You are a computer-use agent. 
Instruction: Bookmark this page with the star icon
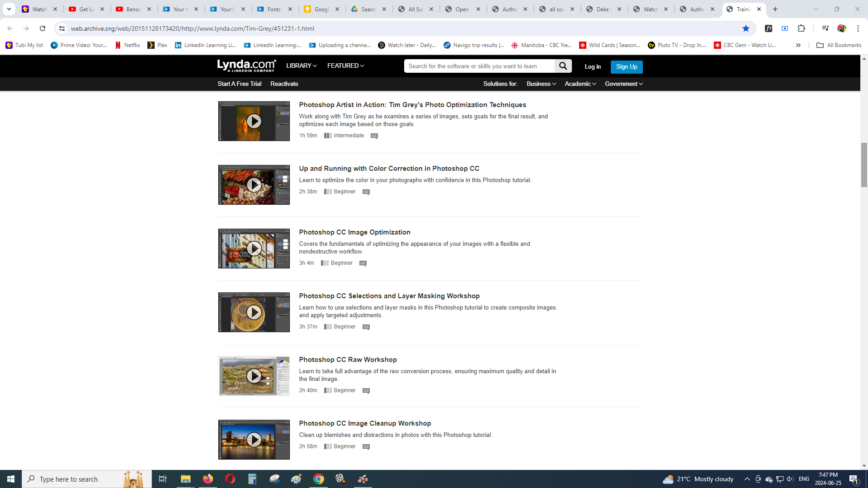click(x=746, y=28)
